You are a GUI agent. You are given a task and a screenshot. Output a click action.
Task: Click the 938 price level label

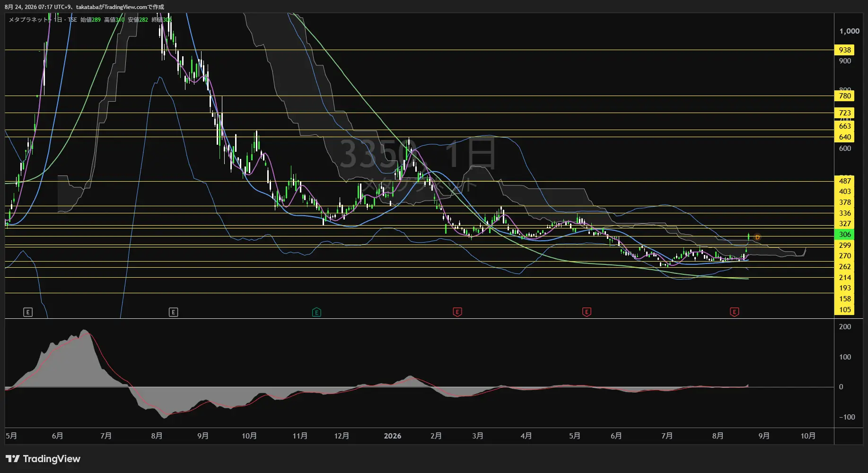[844, 50]
